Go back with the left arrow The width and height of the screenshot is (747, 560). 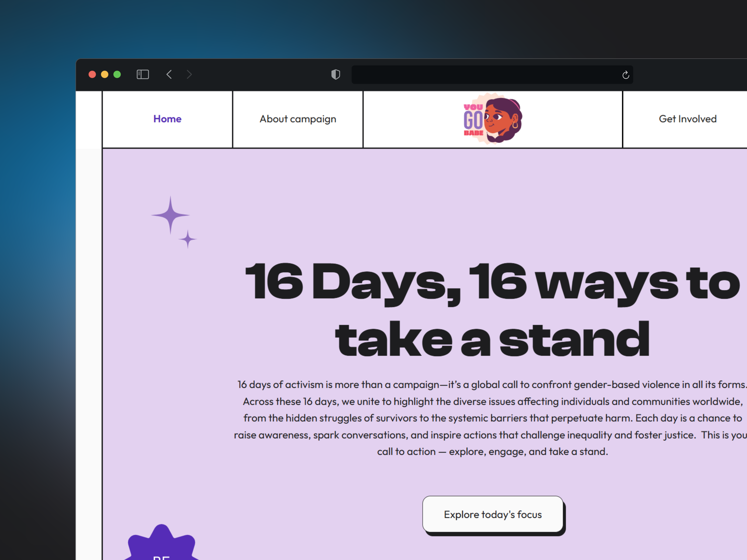click(x=169, y=74)
